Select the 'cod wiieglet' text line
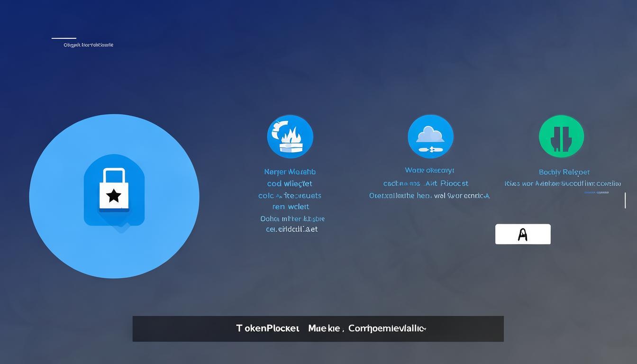Viewport: 637px width, 364px height. point(290,184)
